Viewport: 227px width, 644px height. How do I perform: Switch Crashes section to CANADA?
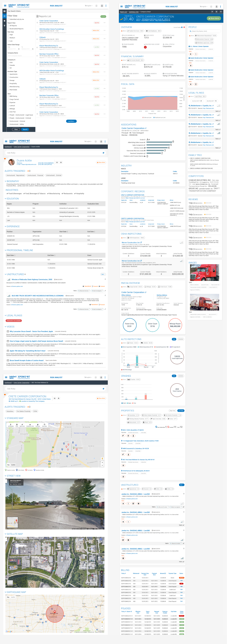[x=181, y=376]
